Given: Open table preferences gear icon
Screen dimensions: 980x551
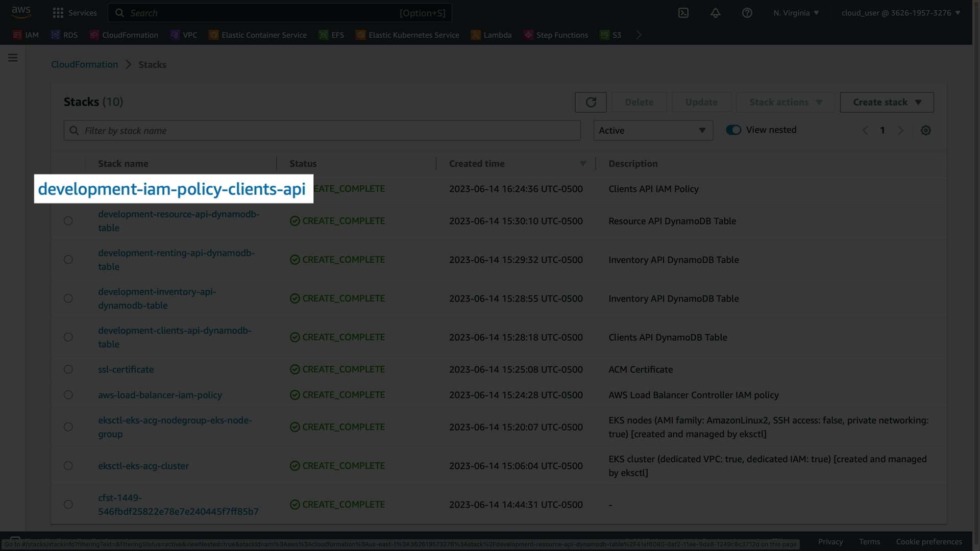Looking at the screenshot, I should (x=925, y=131).
